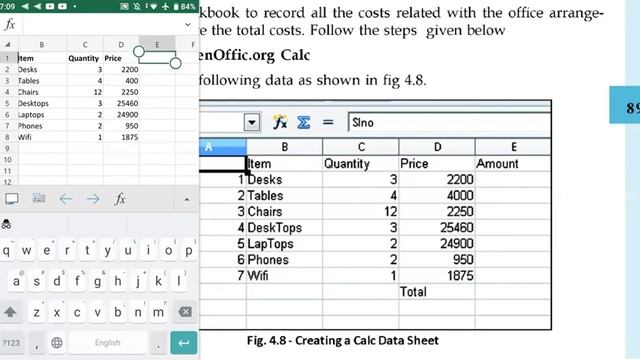Tap the m key on the keyboard
640x360 pixels.
158,313
